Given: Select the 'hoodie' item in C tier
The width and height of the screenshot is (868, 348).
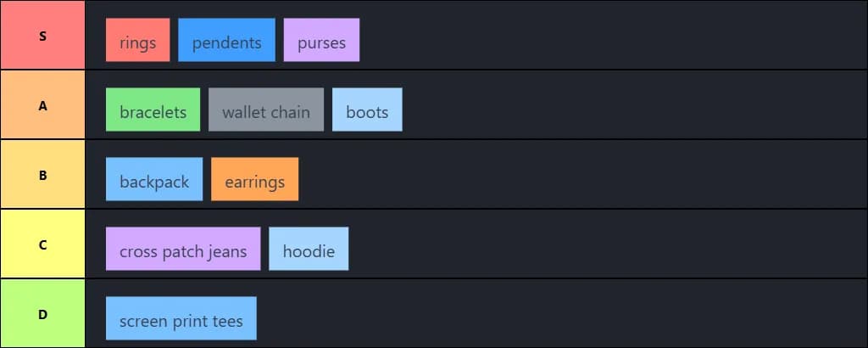Looking at the screenshot, I should coord(309,249).
